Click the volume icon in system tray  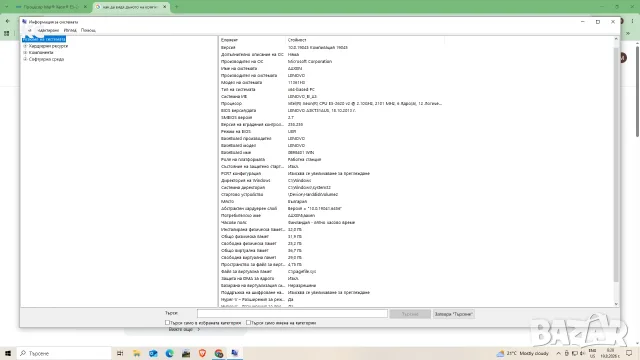(582, 353)
